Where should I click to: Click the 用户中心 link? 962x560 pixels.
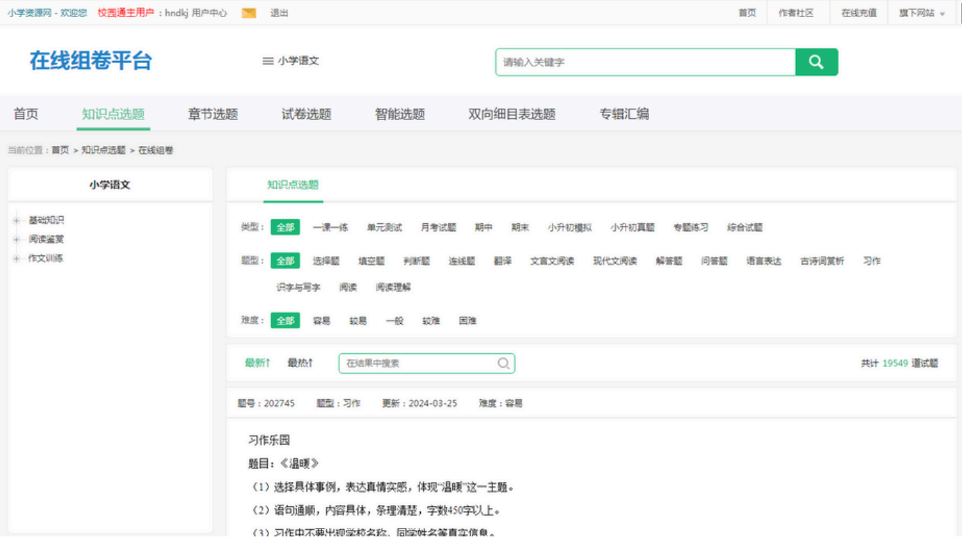tap(210, 13)
